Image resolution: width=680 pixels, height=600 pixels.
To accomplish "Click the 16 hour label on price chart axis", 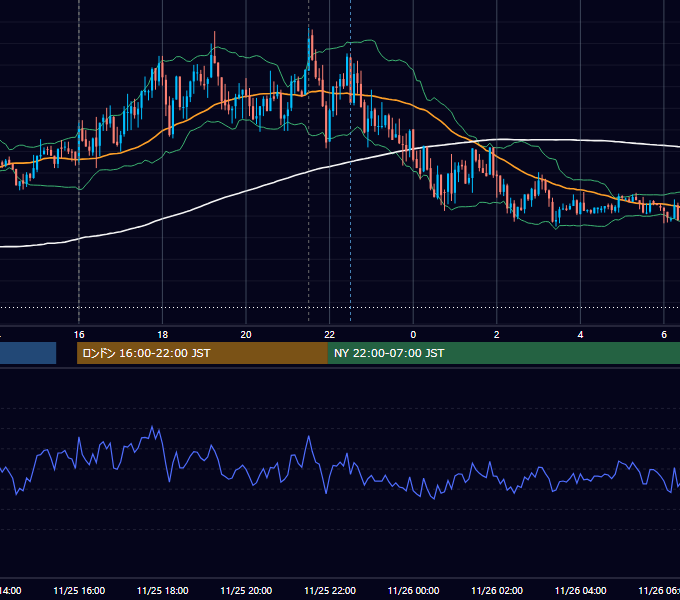I will pos(79,335).
